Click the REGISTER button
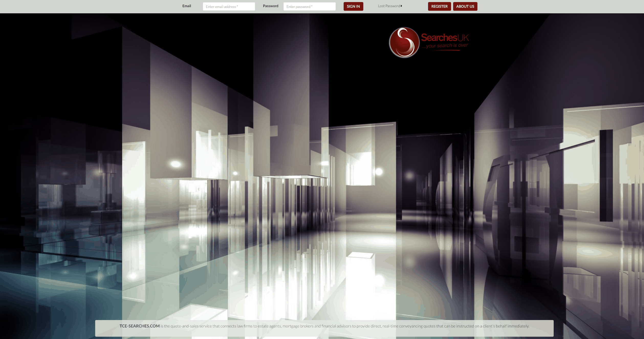This screenshot has height=339, width=644. pyautogui.click(x=439, y=6)
